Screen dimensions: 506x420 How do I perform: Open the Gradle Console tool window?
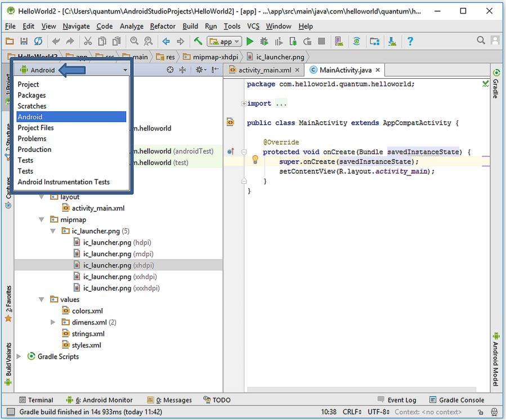(456, 400)
